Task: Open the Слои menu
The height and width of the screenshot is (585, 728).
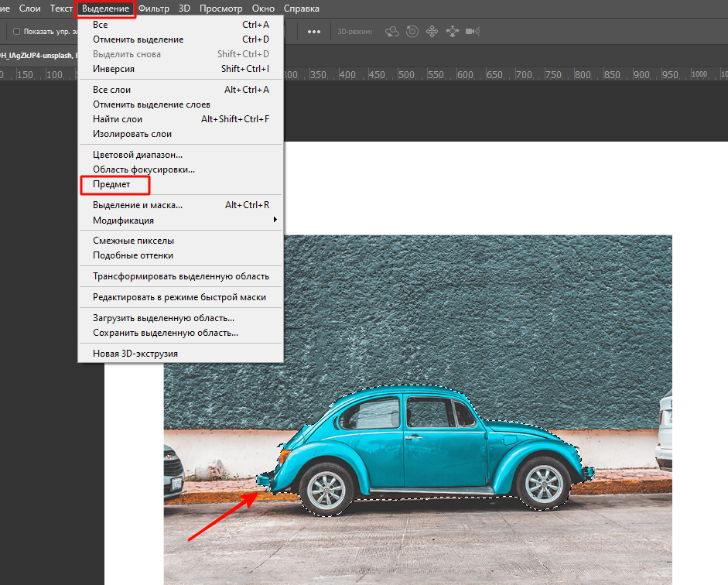Action: tap(29, 9)
